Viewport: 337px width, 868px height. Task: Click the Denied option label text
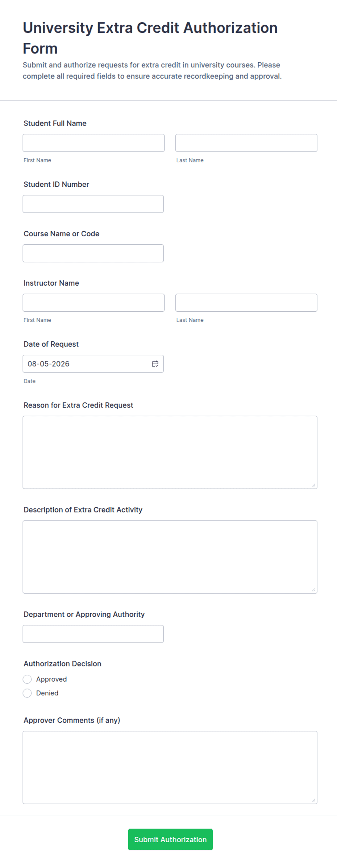47,693
